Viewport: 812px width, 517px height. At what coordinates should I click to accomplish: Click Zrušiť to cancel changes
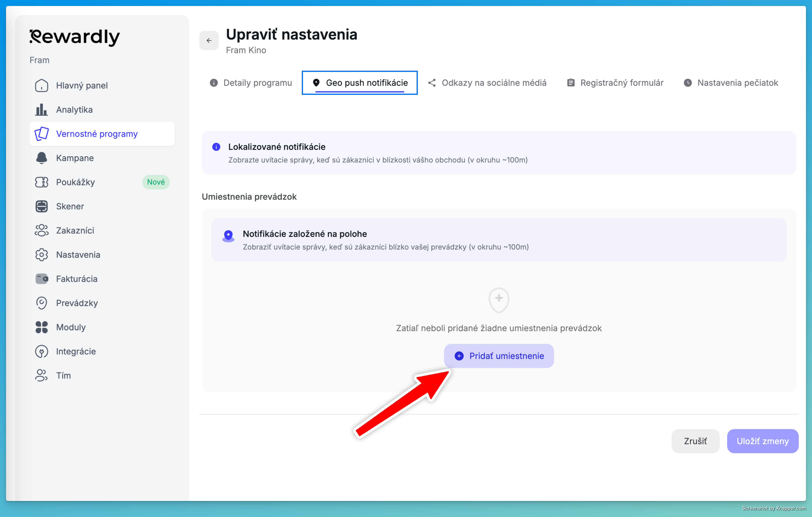coord(695,441)
